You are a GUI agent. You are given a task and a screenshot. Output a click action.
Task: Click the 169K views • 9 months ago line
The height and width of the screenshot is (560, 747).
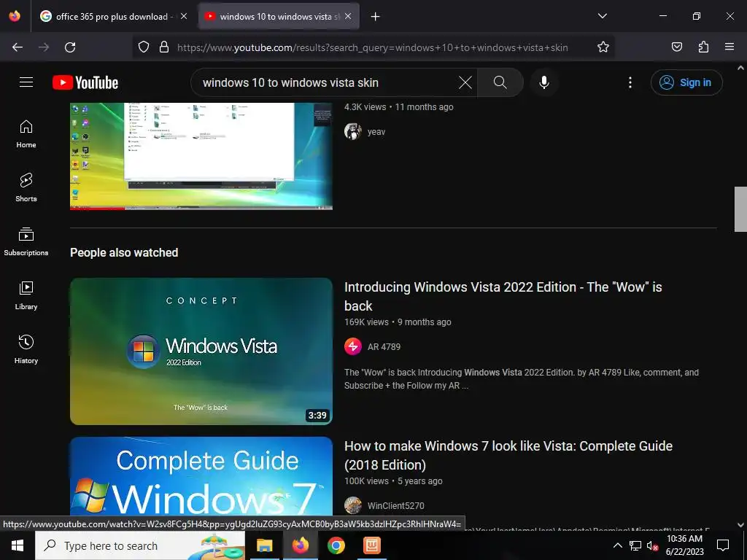click(398, 322)
